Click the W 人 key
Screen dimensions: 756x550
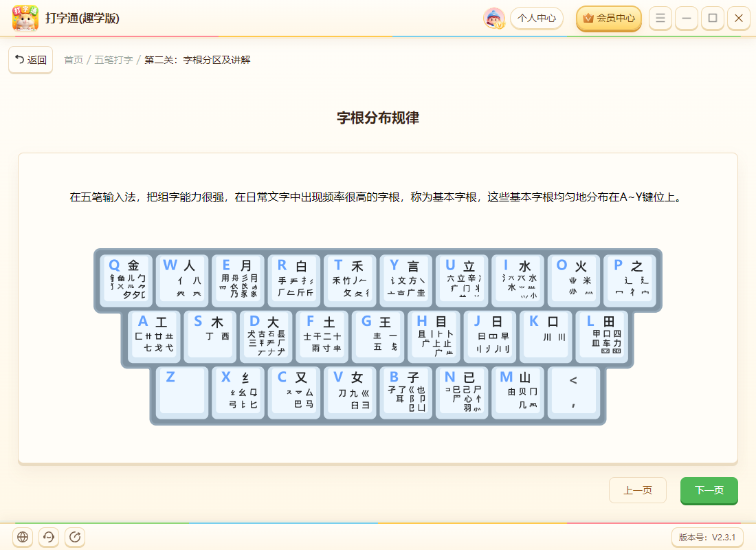pyautogui.click(x=182, y=280)
